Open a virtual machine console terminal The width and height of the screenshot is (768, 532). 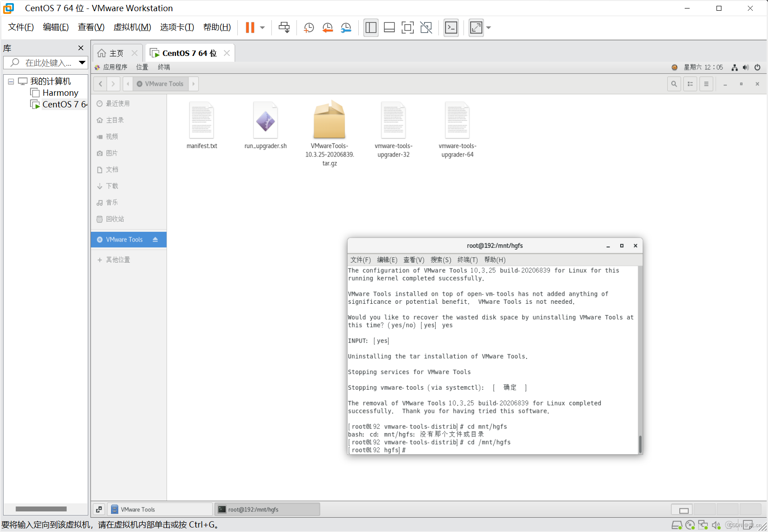point(451,27)
